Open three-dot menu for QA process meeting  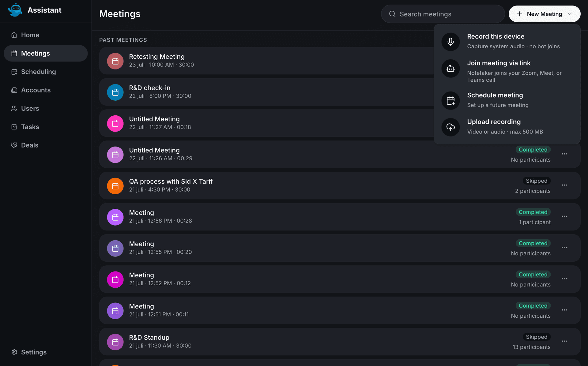click(564, 185)
